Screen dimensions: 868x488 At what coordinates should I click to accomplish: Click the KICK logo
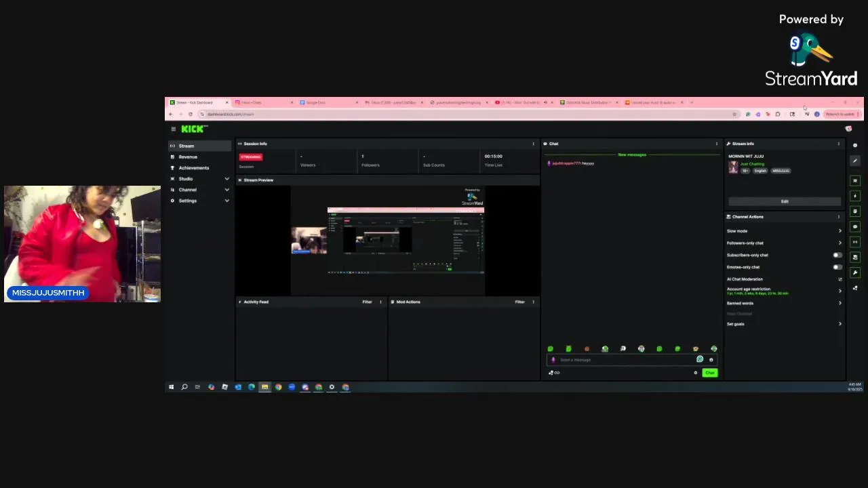(x=193, y=129)
